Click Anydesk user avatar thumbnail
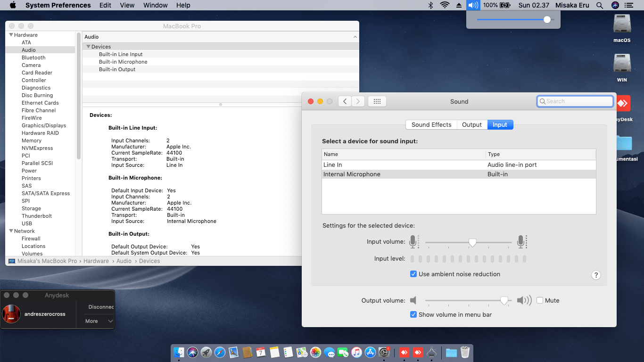This screenshot has height=362, width=644. point(11,314)
